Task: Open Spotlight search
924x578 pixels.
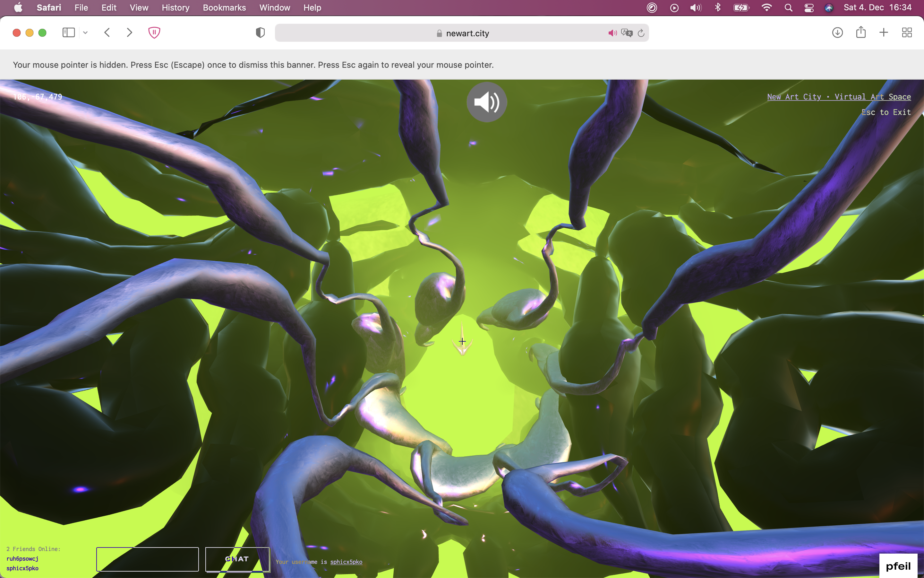Action: [789, 8]
